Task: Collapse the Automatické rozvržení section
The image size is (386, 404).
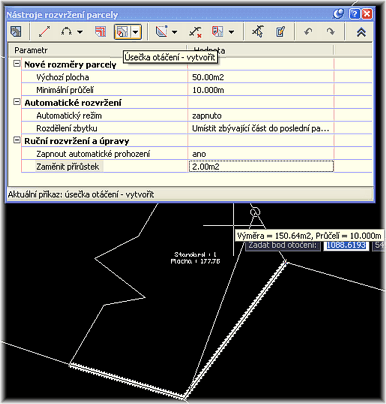Action: tap(17, 102)
